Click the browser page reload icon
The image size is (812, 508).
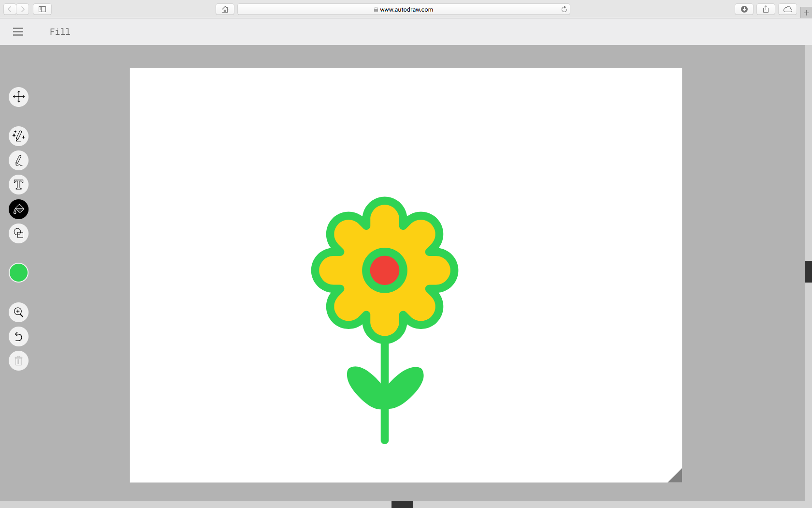pyautogui.click(x=564, y=9)
